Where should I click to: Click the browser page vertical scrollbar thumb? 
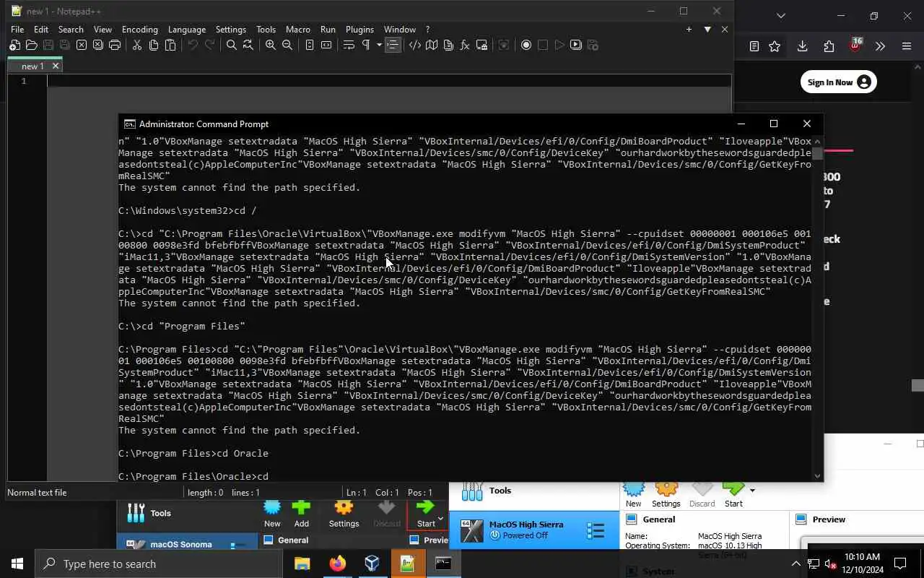click(x=918, y=386)
